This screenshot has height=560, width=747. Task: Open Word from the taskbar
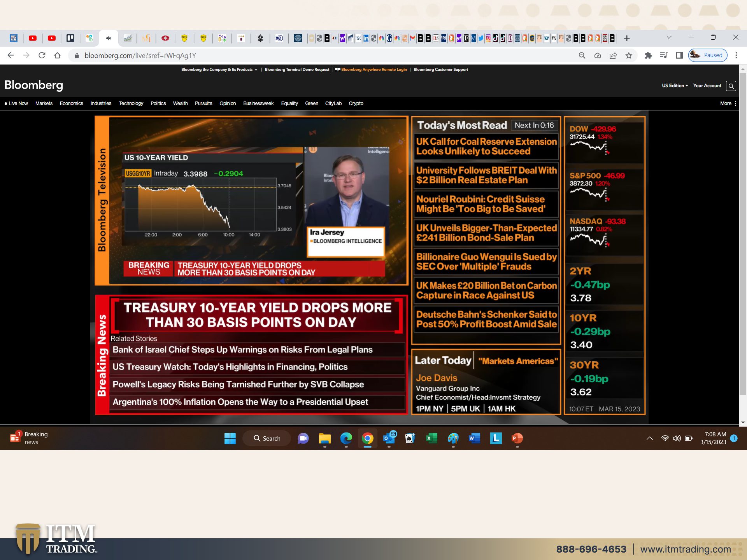(x=474, y=438)
